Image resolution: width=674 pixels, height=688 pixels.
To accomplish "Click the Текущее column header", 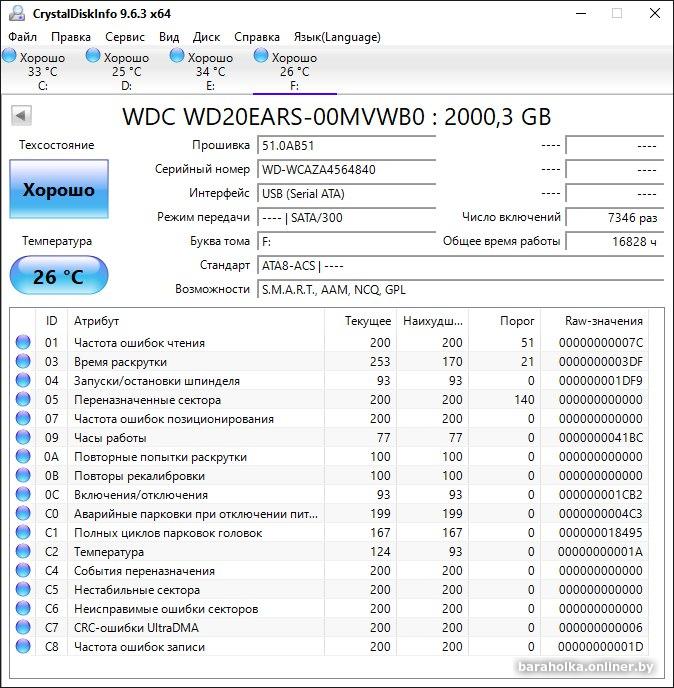I will coord(360,321).
